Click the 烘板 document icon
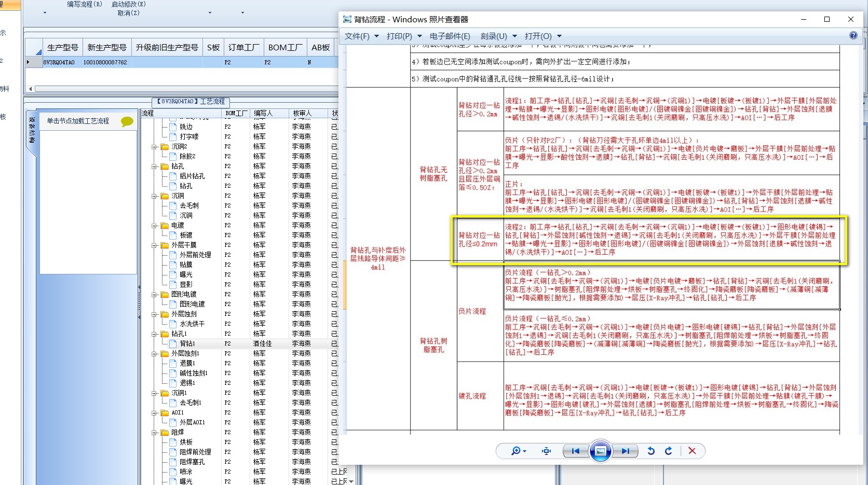868x485 pixels. click(173, 442)
